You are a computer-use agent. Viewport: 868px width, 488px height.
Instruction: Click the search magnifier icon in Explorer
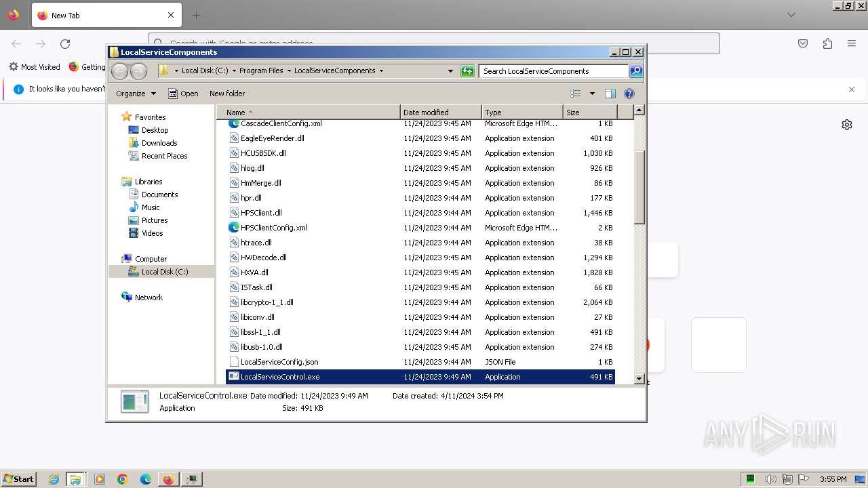(636, 70)
